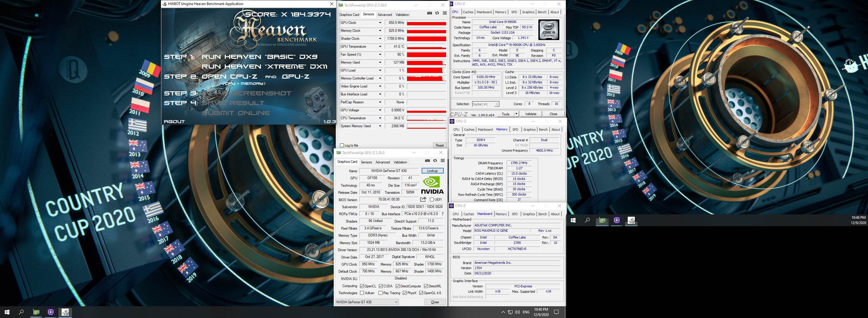Viewport: 868px width, 318px height.
Task: Click ABOUT in the Heaven benchmark window
Action: pyautogui.click(x=174, y=122)
